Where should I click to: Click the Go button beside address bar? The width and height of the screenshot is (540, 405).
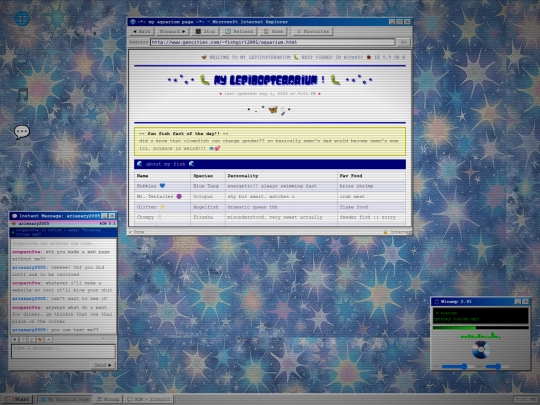pyautogui.click(x=404, y=42)
